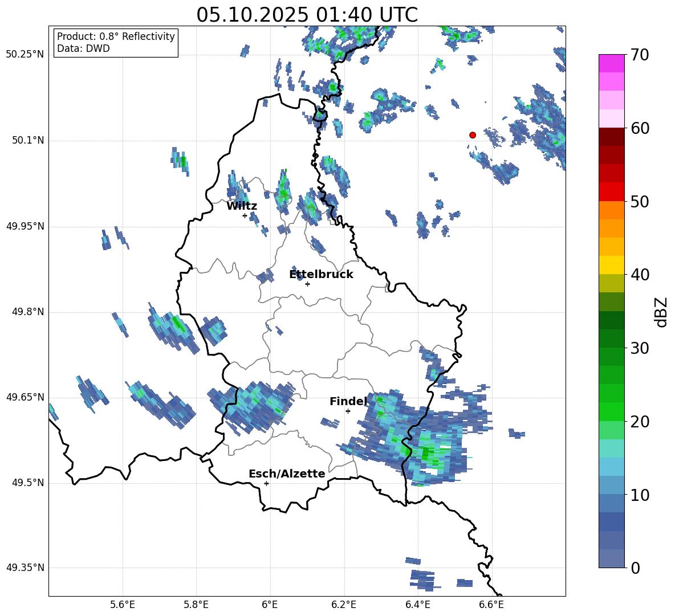
Task: Pick the dark maroon swatch below 60
Action: [x=612, y=137]
